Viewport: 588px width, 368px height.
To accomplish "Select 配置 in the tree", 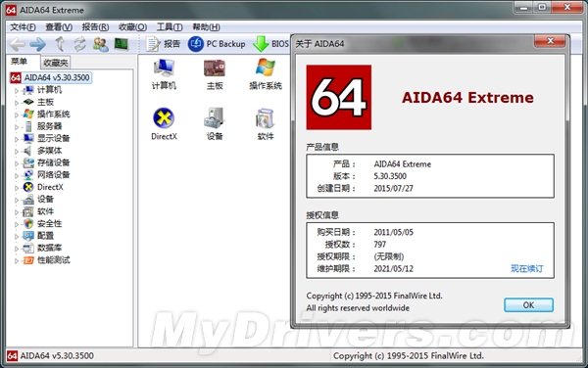I will (45, 236).
